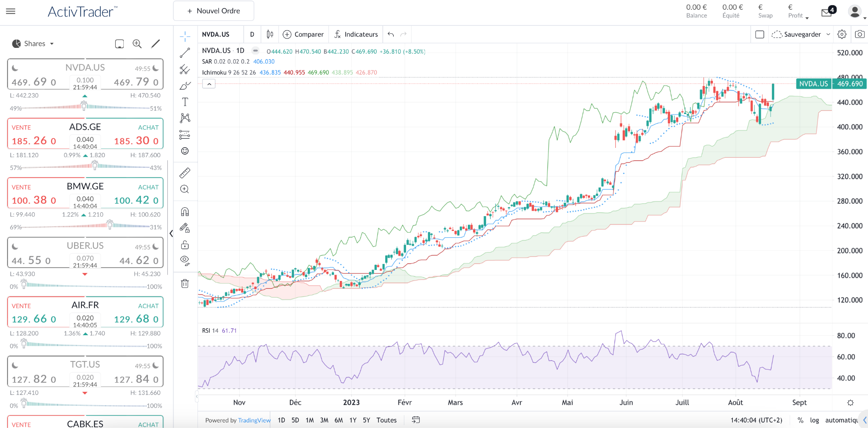868x428 pixels.
Task: Click the BMW.GE sentiment slider handle
Action: [x=110, y=224]
